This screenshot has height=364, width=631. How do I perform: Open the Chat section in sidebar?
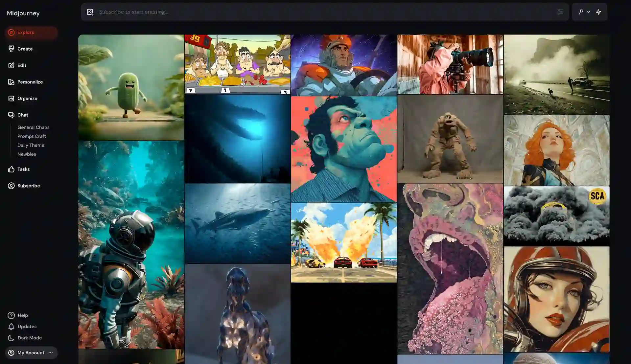(x=22, y=115)
